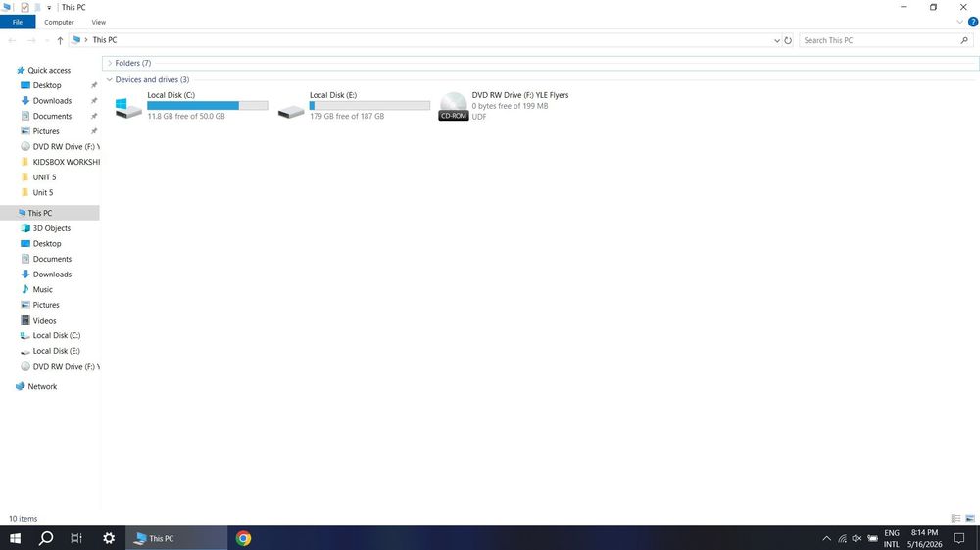Select Quick access in navigation pane
The height and width of the screenshot is (550, 980).
click(49, 70)
